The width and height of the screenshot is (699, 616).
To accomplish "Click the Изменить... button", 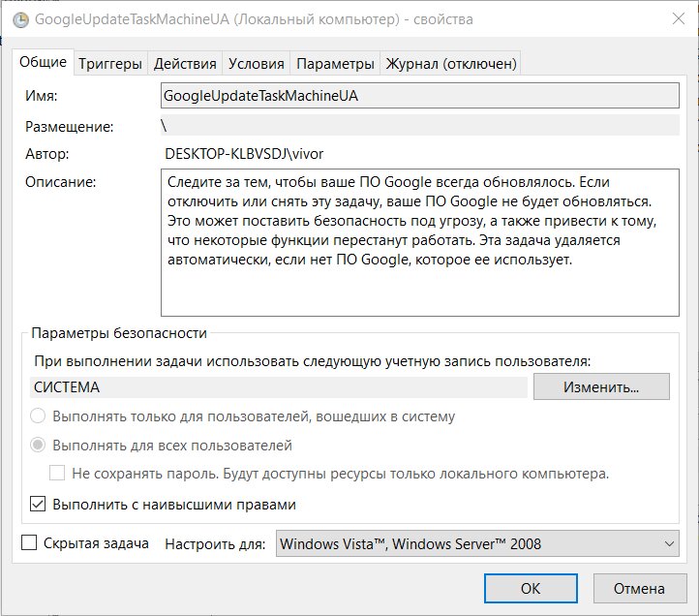I will [x=601, y=386].
